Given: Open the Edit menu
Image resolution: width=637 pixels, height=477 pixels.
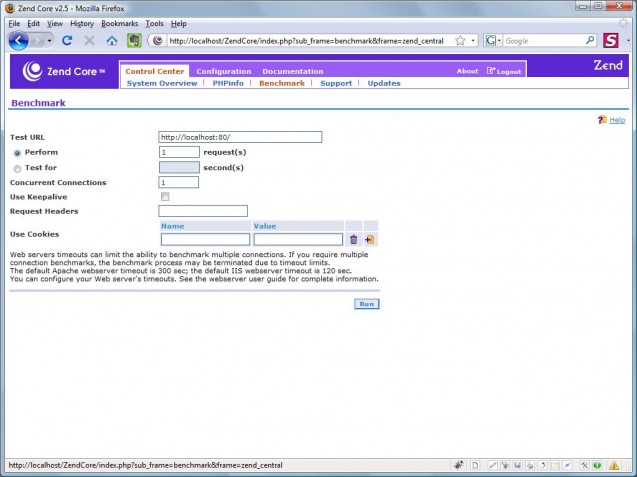Looking at the screenshot, I should point(33,24).
